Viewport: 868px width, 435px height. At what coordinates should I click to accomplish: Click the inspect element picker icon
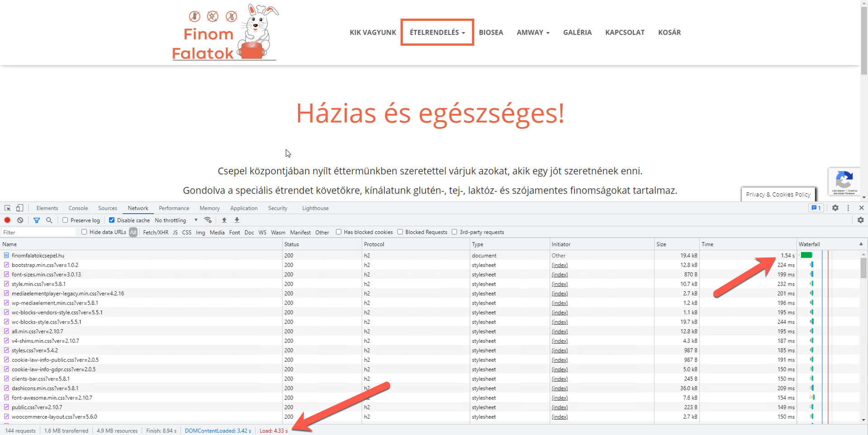(8, 208)
